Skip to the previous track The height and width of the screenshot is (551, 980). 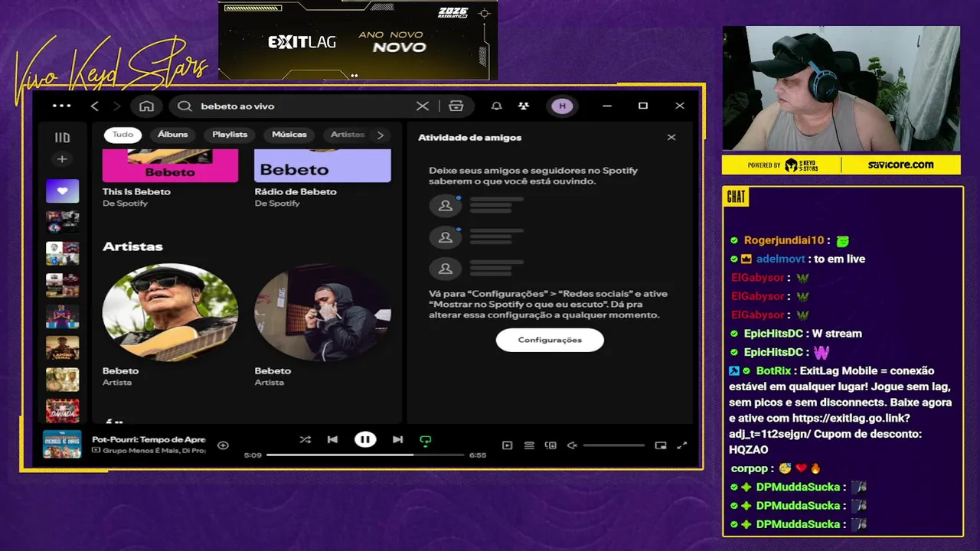tap(332, 439)
